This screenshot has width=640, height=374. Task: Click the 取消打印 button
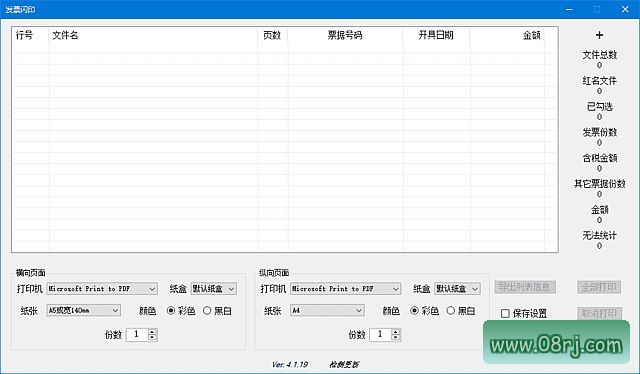[x=599, y=314]
